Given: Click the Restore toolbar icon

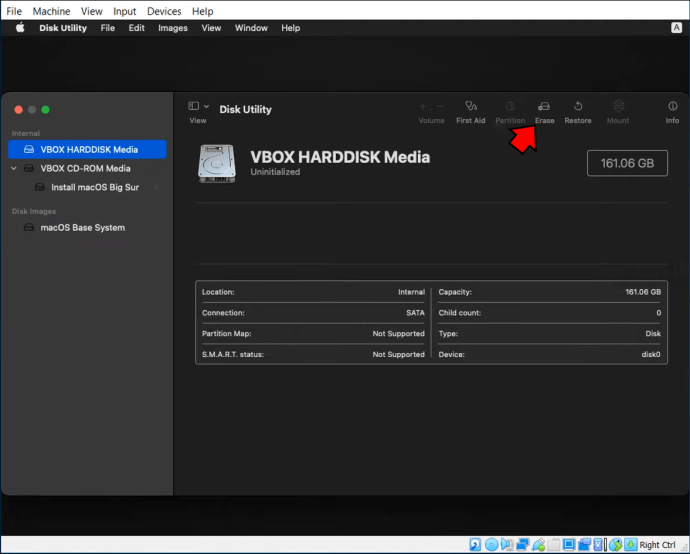Looking at the screenshot, I should [578, 106].
